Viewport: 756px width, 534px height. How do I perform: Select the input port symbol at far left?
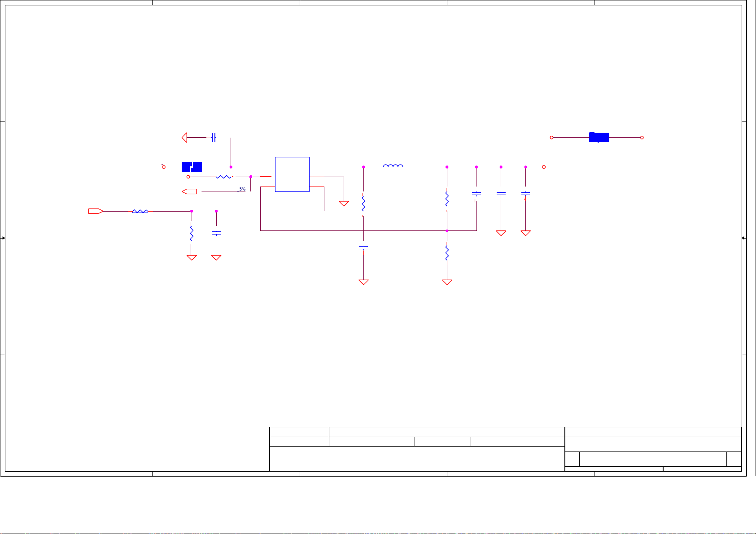point(96,211)
